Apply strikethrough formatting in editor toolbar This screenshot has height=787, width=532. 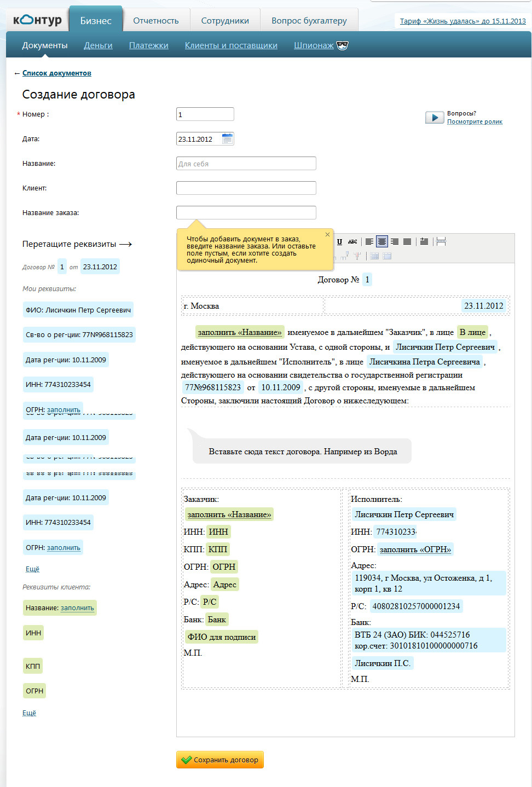(352, 242)
